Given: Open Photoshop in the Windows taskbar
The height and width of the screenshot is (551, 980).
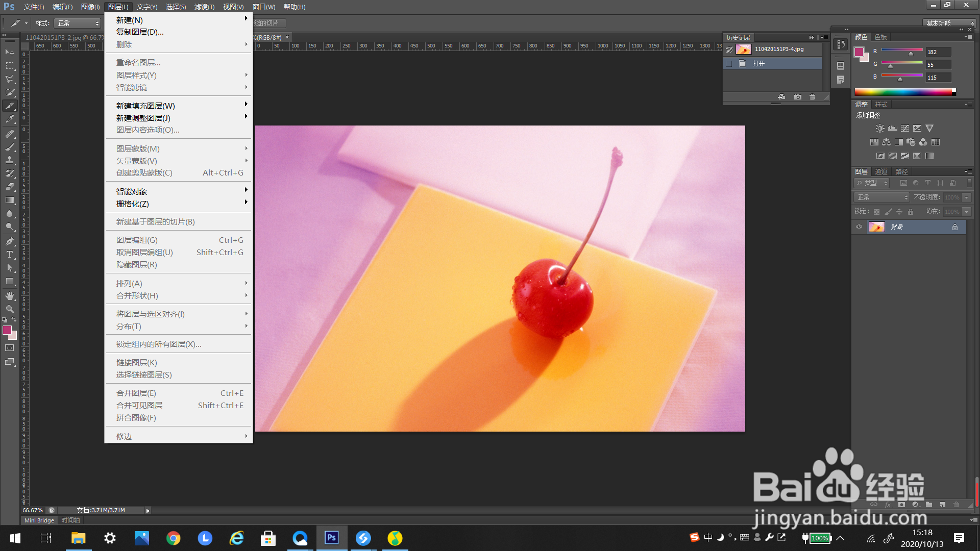Looking at the screenshot, I should point(332,538).
